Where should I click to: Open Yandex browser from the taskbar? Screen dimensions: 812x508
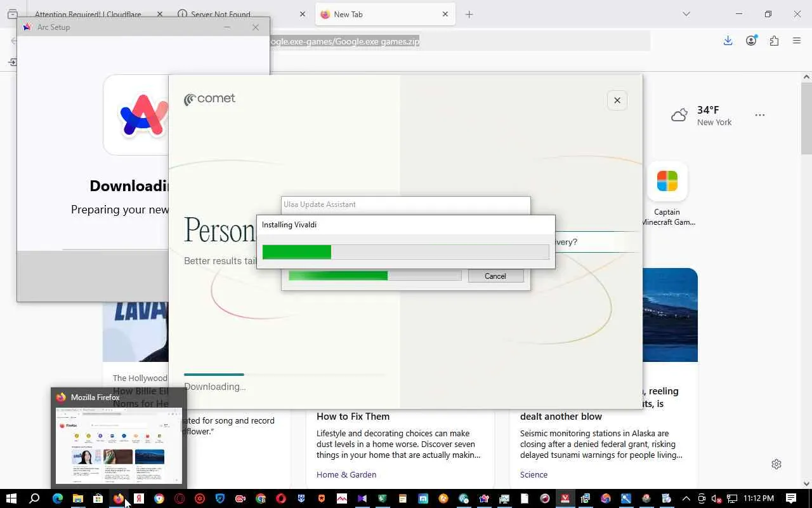[139, 498]
